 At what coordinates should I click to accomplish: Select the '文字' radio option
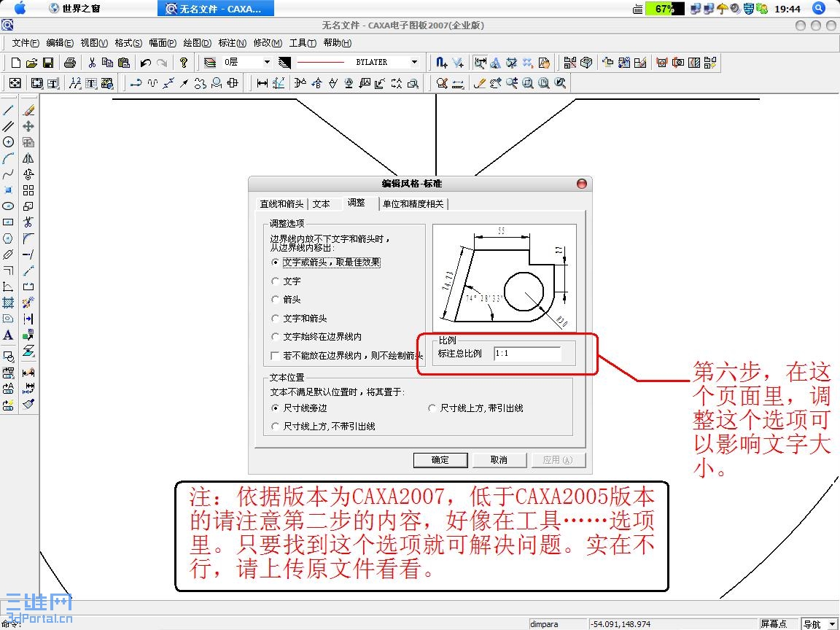tap(286, 281)
